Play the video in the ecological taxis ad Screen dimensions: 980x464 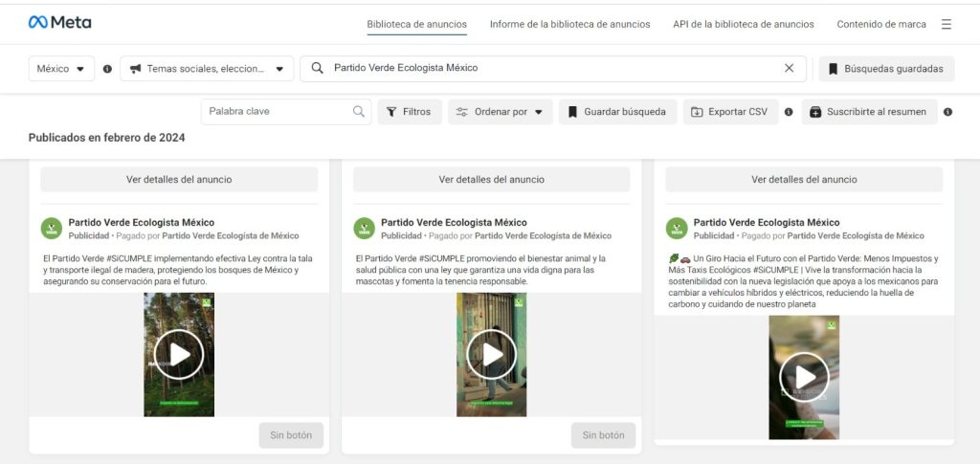804,377
